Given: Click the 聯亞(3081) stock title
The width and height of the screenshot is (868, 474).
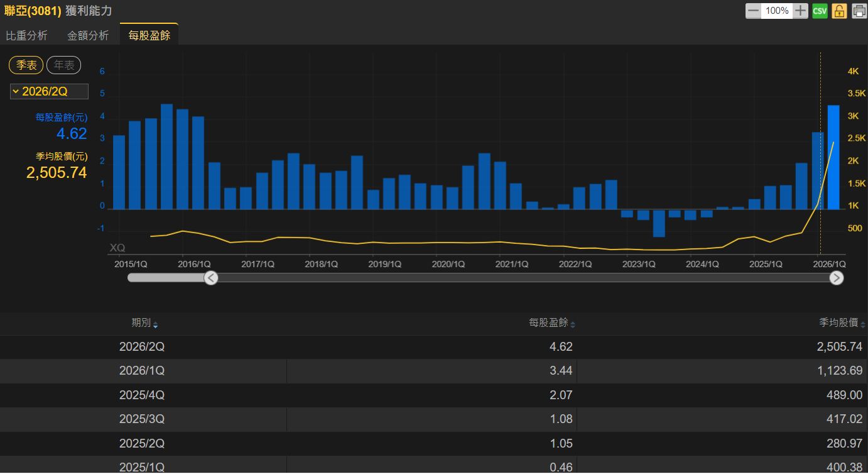Looking at the screenshot, I should (33, 11).
